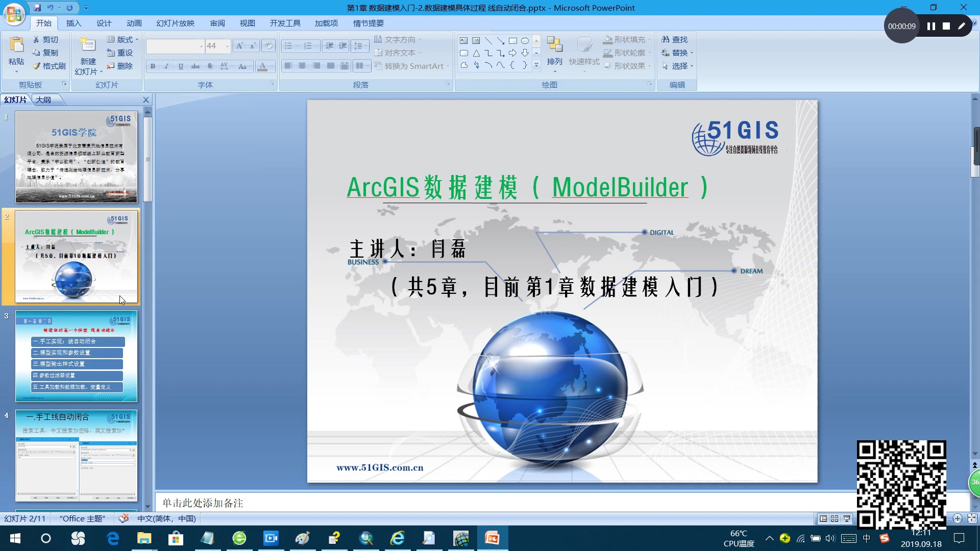Click the 排列 arrange button
This screenshot has height=551, width=980.
coord(554,54)
